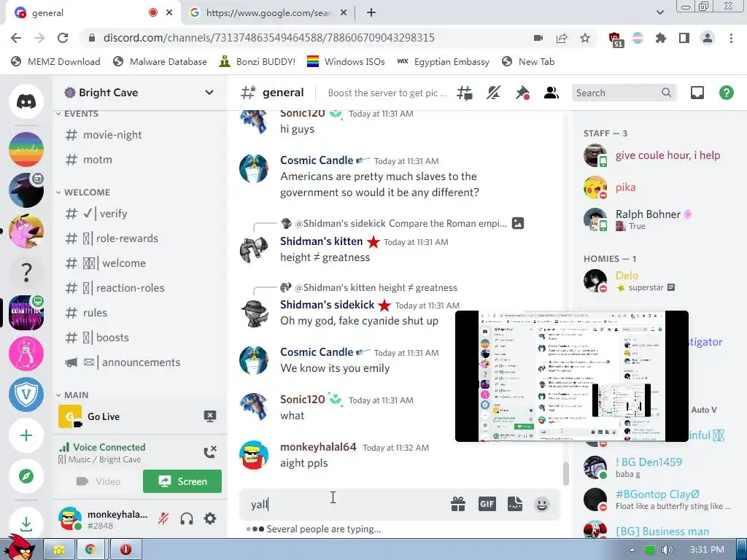Click monkeyhala user avatar in bottom panel
Image resolution: width=747 pixels, height=560 pixels.
point(70,518)
